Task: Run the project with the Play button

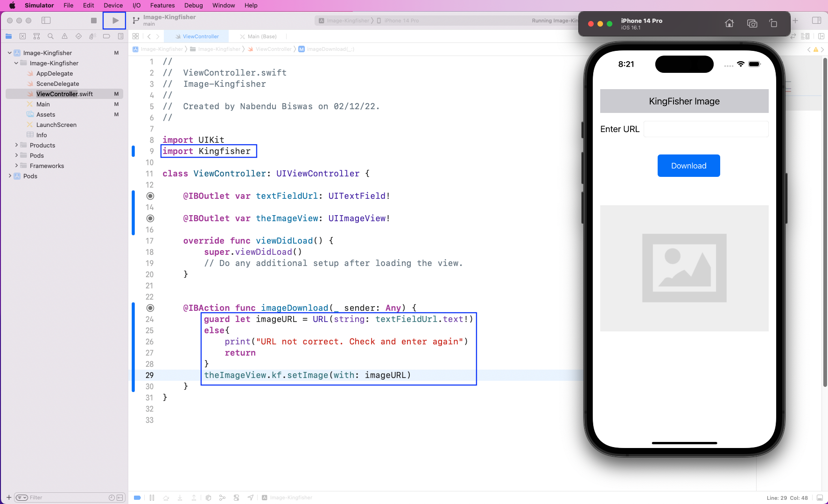Action: point(115,21)
